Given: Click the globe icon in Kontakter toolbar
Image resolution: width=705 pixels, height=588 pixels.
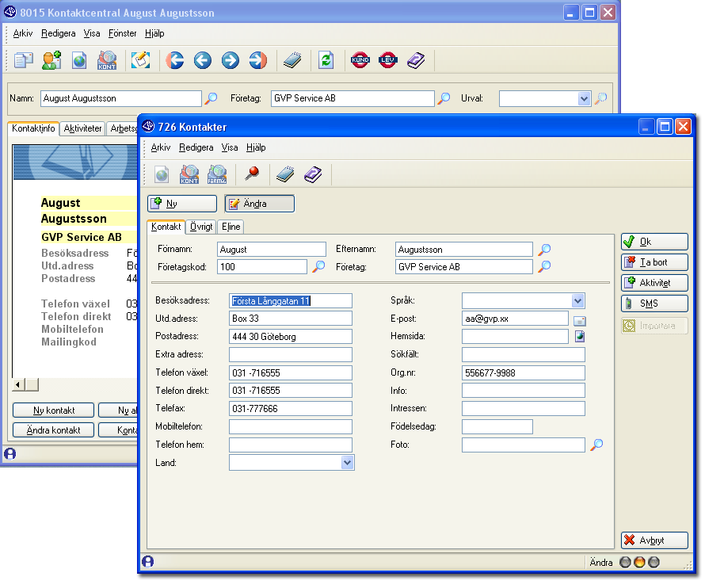Looking at the screenshot, I should tap(162, 174).
